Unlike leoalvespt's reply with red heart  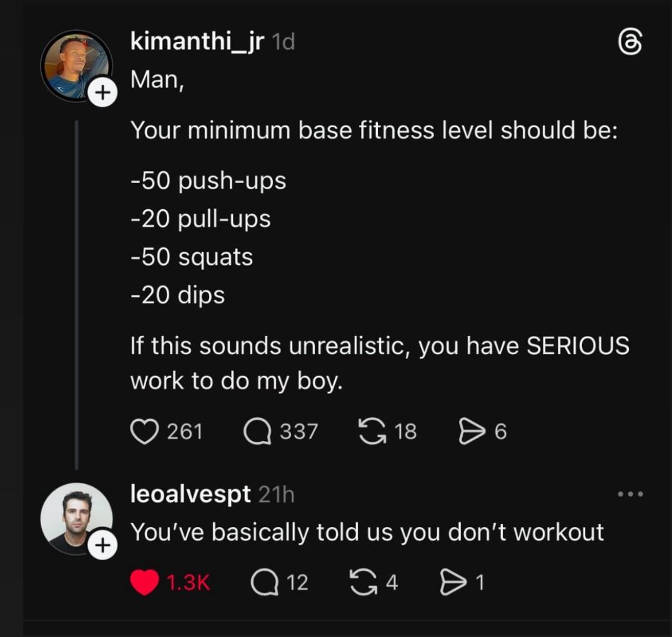point(144,583)
